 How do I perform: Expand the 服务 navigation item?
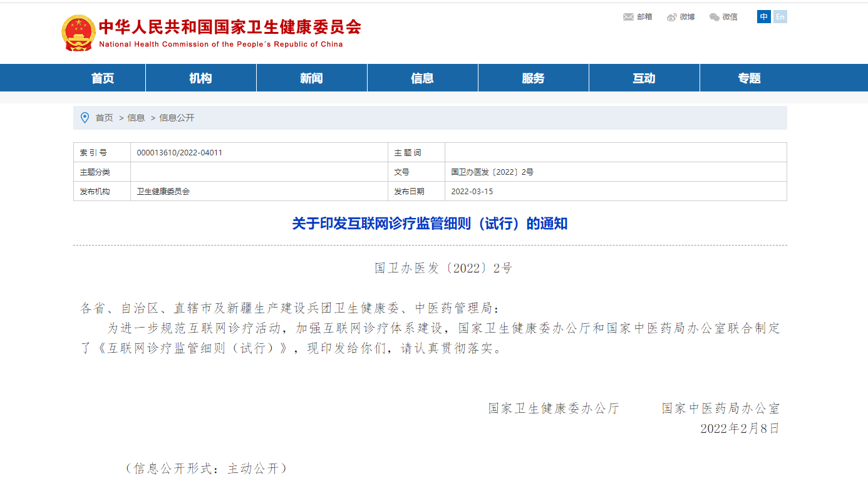coord(533,78)
